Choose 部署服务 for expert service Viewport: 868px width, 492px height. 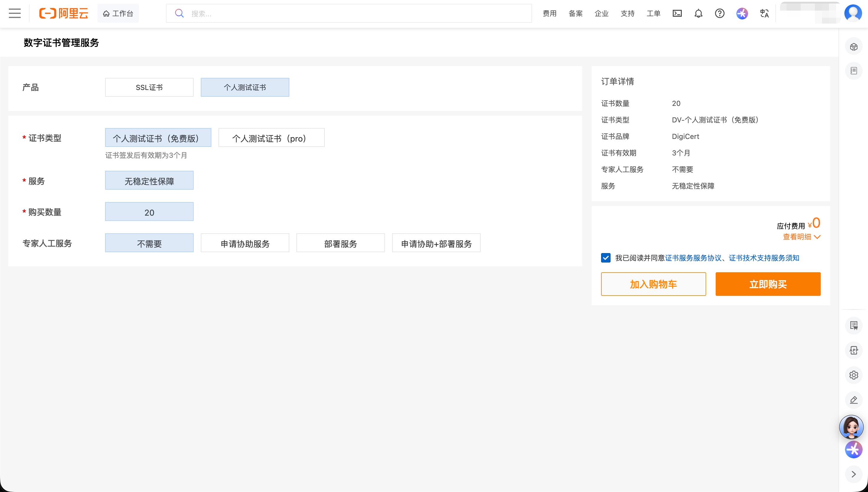[x=340, y=243]
